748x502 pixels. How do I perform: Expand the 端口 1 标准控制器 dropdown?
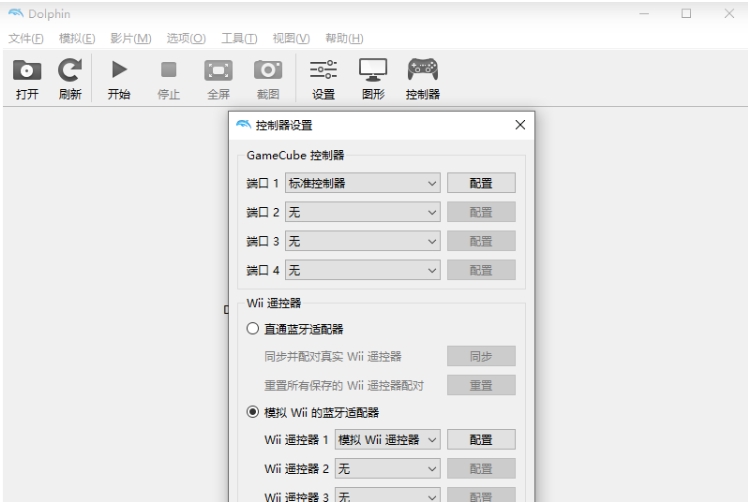click(363, 183)
